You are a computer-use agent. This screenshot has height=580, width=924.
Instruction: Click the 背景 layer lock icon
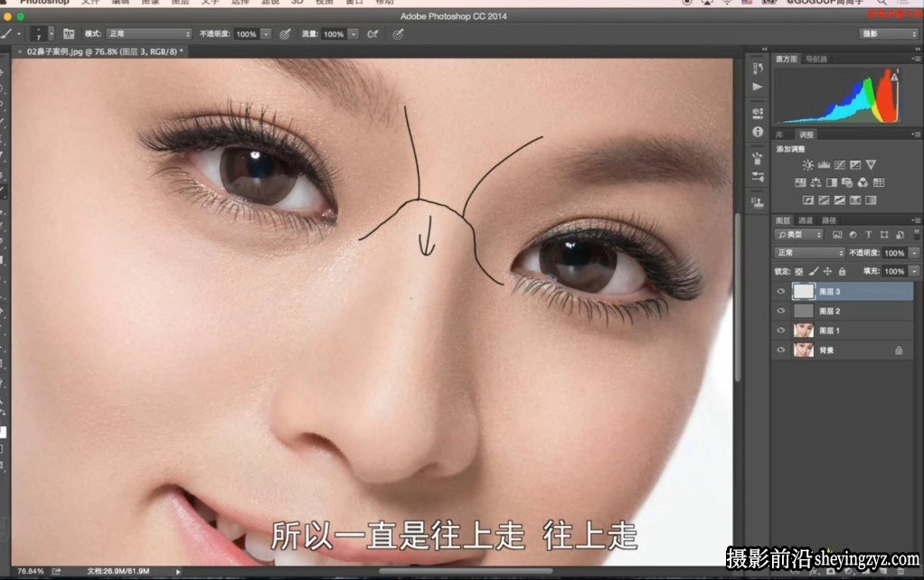[x=899, y=351]
